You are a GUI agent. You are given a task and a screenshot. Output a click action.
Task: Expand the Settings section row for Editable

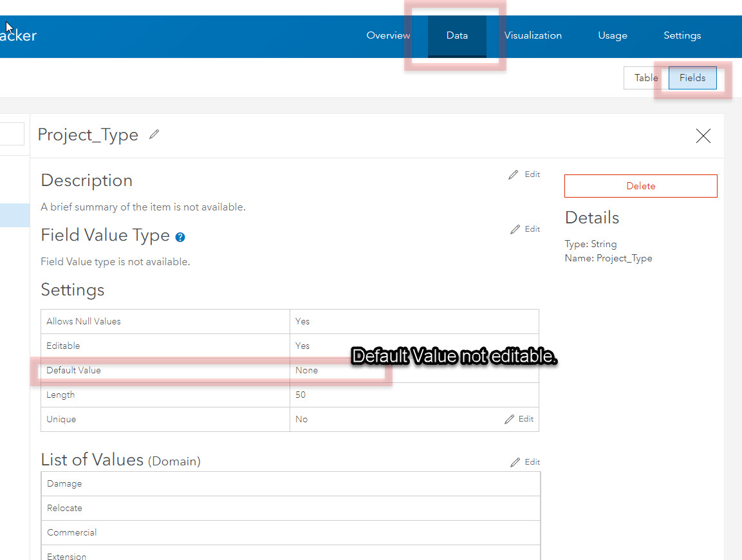point(165,346)
